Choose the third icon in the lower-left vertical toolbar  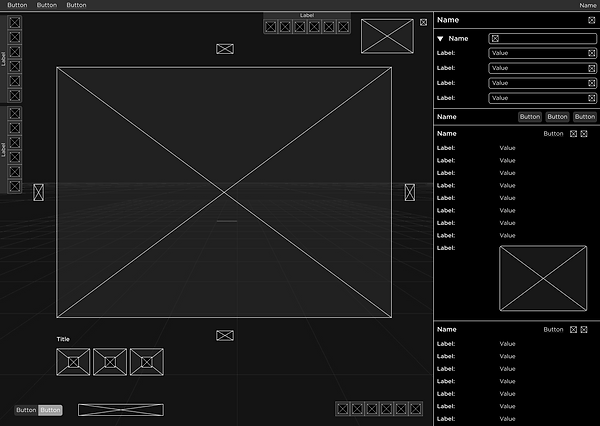15,142
